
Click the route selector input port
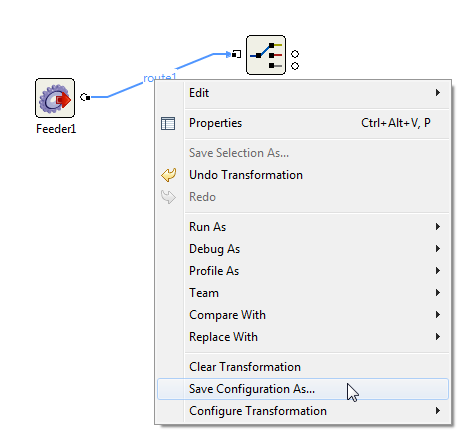point(237,54)
